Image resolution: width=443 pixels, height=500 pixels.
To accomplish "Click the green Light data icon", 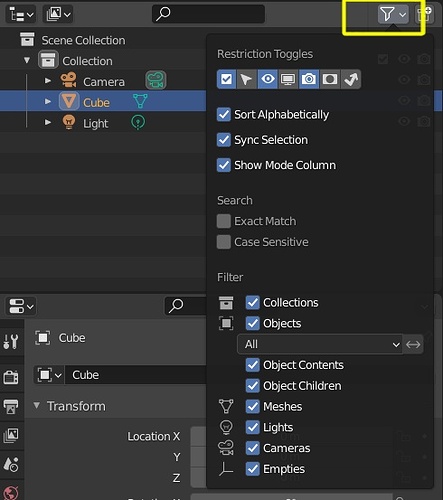I will pos(138,122).
